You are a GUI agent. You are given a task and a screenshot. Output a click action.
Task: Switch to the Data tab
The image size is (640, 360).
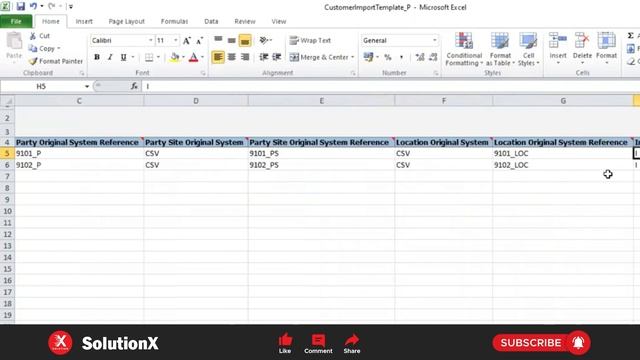click(x=211, y=21)
